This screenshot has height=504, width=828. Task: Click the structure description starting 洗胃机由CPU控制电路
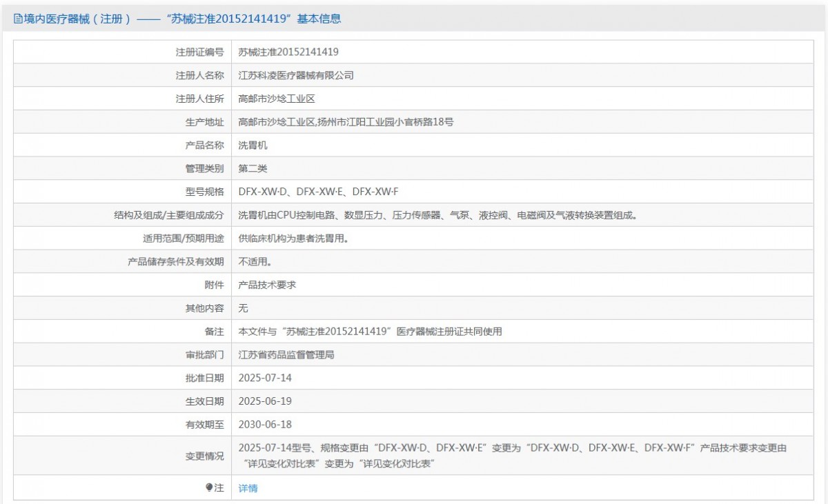click(437, 215)
